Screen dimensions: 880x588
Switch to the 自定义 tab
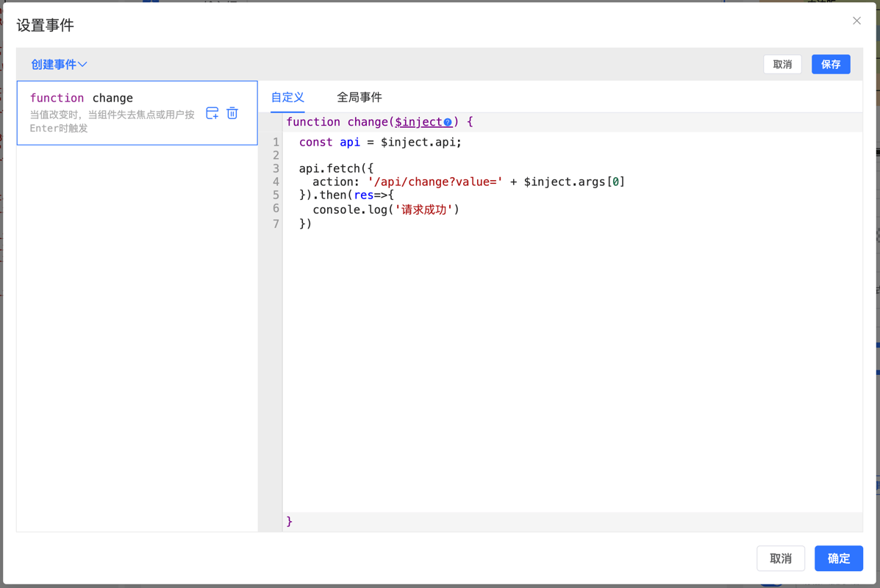coord(287,97)
